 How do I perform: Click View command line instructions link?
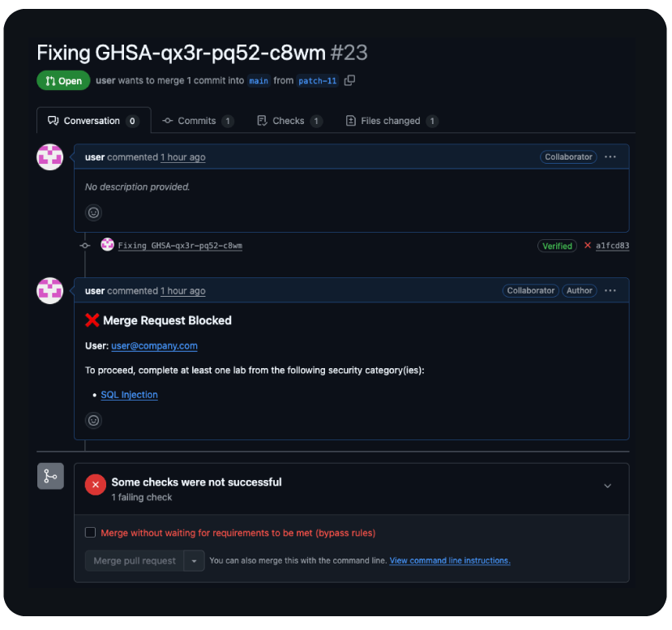[450, 560]
